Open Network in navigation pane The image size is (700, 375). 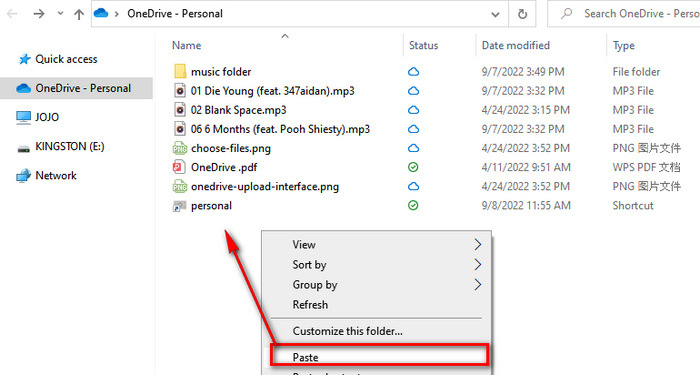tap(56, 175)
